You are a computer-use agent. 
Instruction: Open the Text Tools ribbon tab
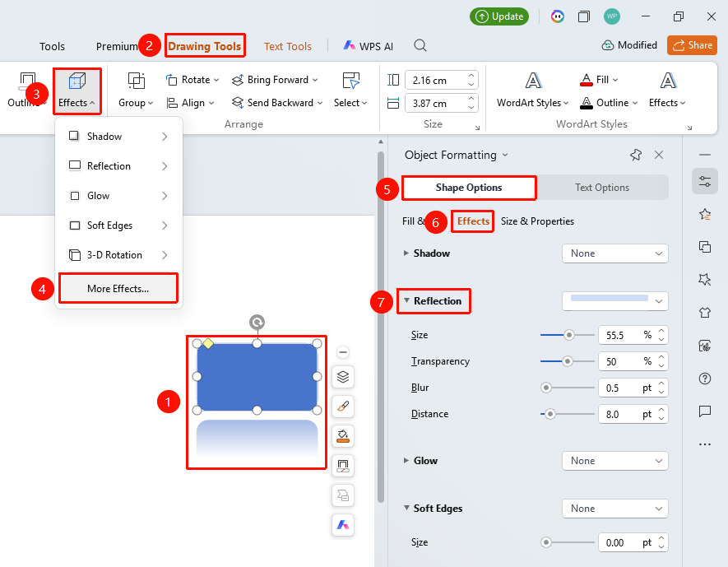(x=288, y=46)
